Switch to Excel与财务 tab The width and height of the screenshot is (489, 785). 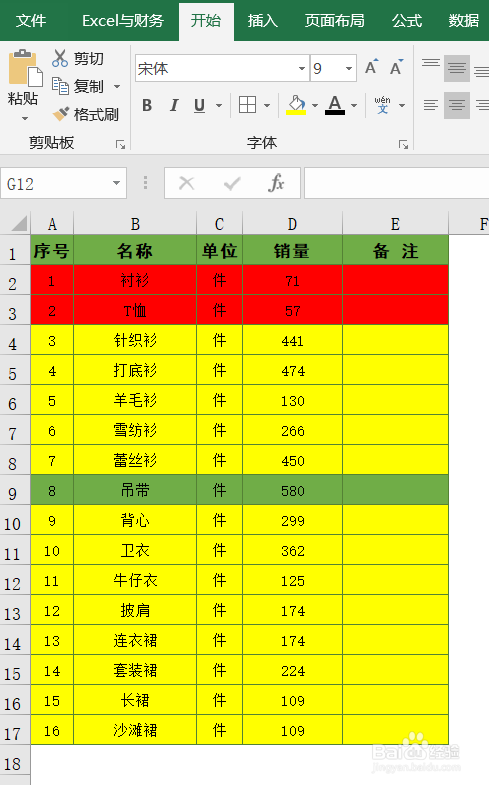[x=123, y=21]
